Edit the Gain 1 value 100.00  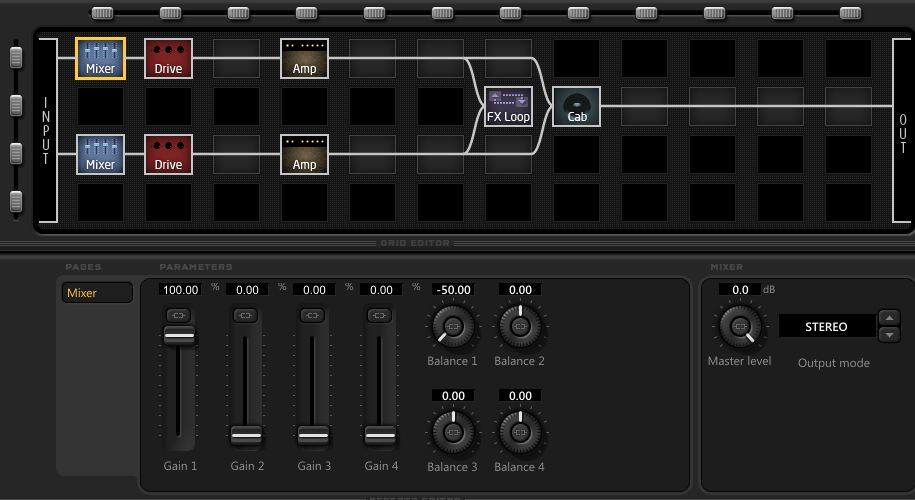(180, 289)
